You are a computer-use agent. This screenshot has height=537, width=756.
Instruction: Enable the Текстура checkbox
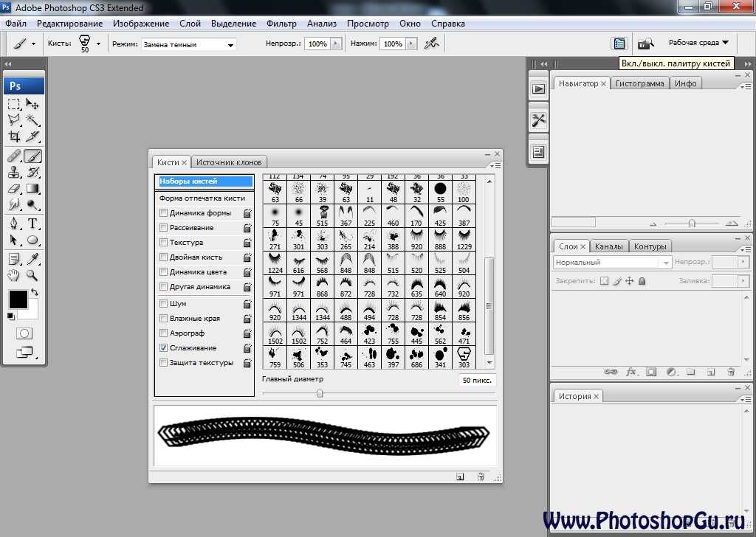(x=163, y=242)
